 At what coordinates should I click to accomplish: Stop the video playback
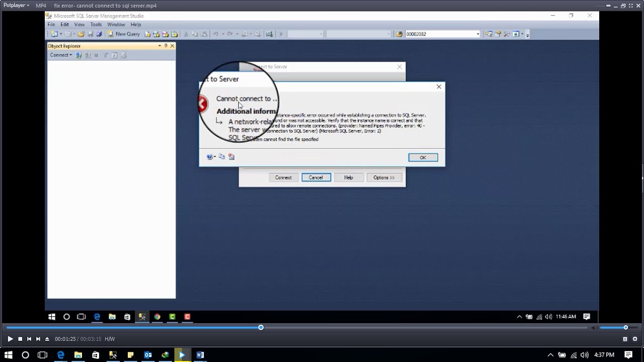pos(20,339)
